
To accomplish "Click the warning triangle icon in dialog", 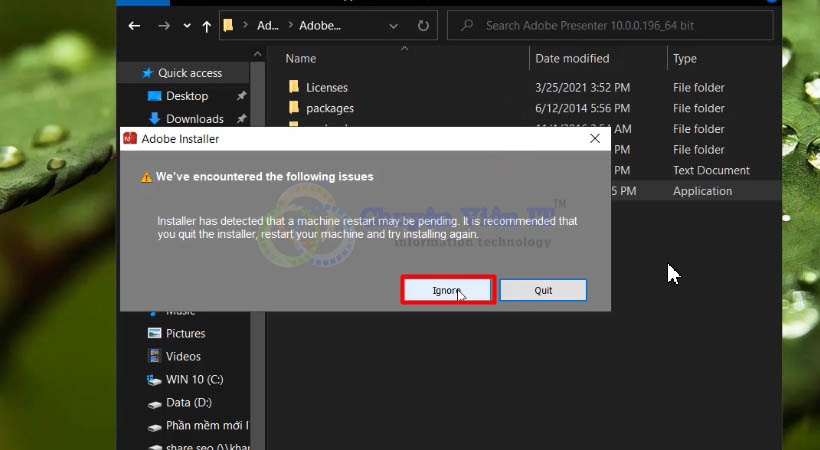I will (x=146, y=177).
